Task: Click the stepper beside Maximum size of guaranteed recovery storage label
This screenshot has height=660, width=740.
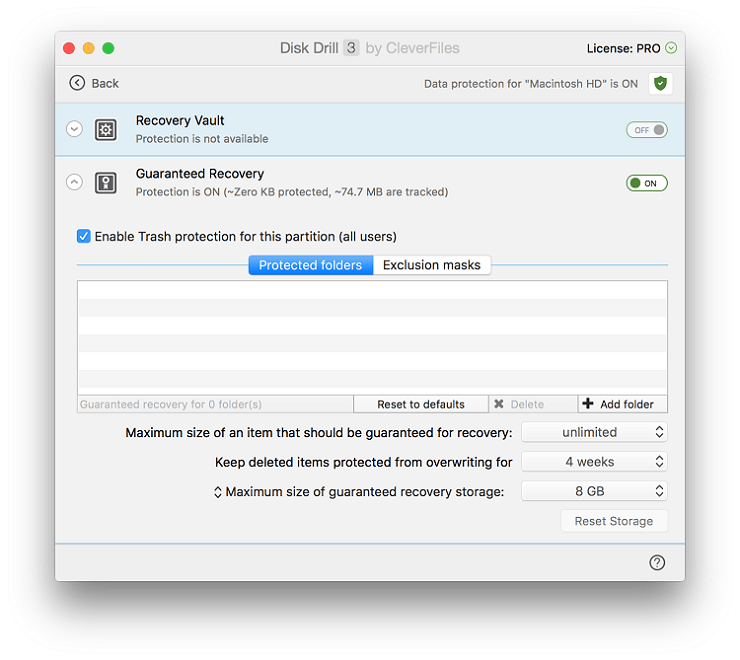Action: coord(218,492)
